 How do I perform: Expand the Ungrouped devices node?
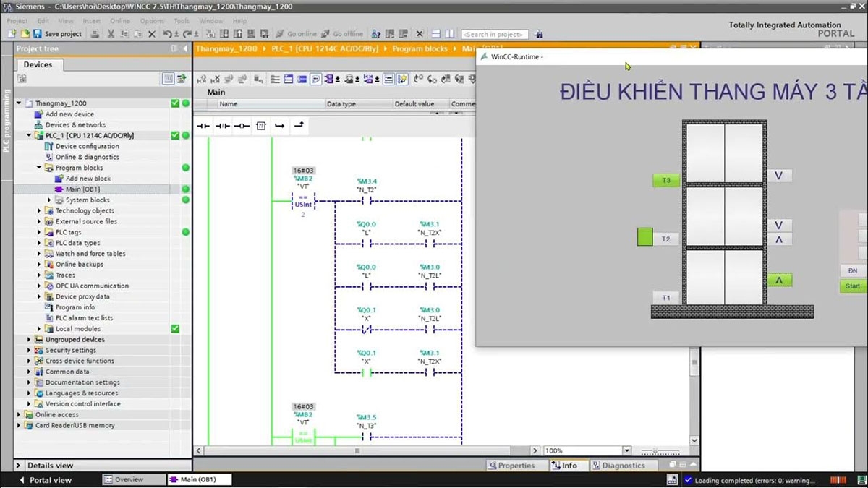click(x=30, y=339)
